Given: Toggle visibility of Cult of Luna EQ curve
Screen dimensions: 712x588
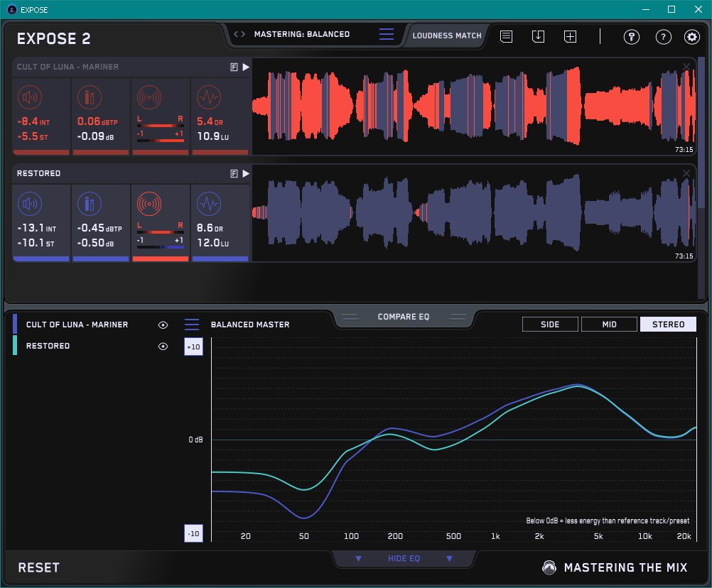Looking at the screenshot, I should (x=163, y=325).
